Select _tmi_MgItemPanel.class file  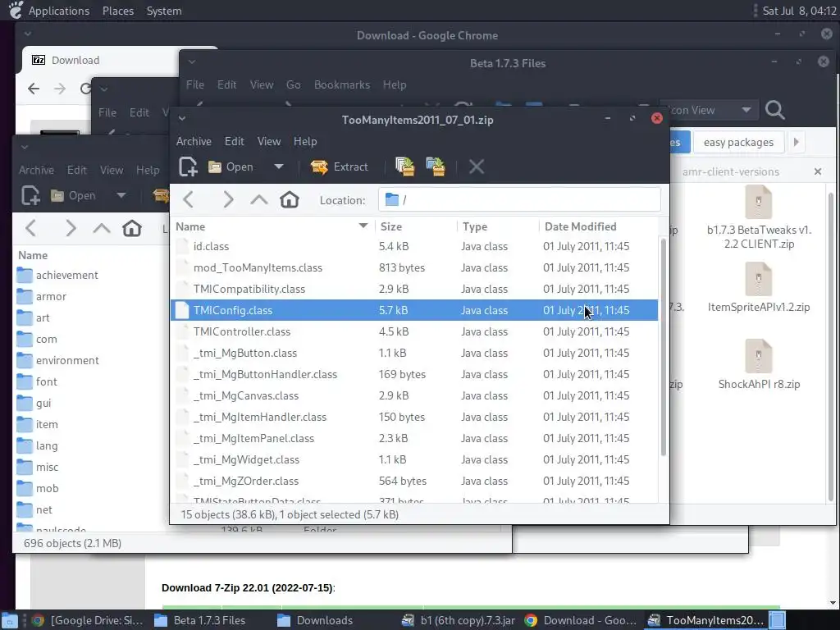(x=414, y=438)
